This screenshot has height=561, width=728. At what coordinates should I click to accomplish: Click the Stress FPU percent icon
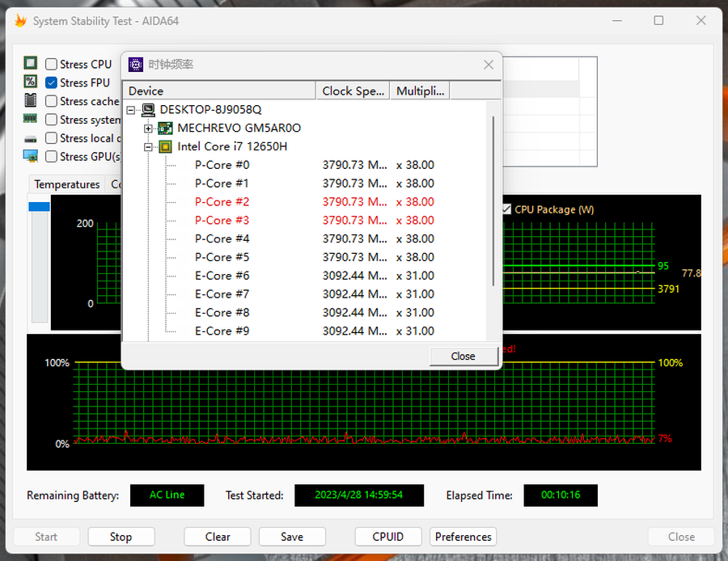31,82
